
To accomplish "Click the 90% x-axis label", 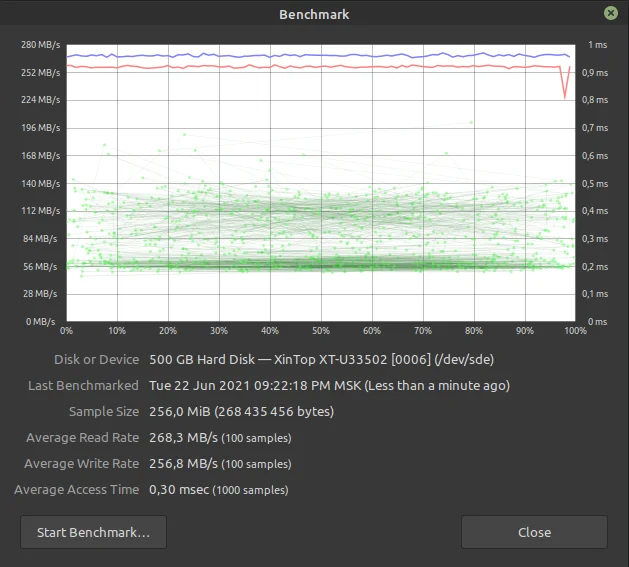I will tap(525, 331).
